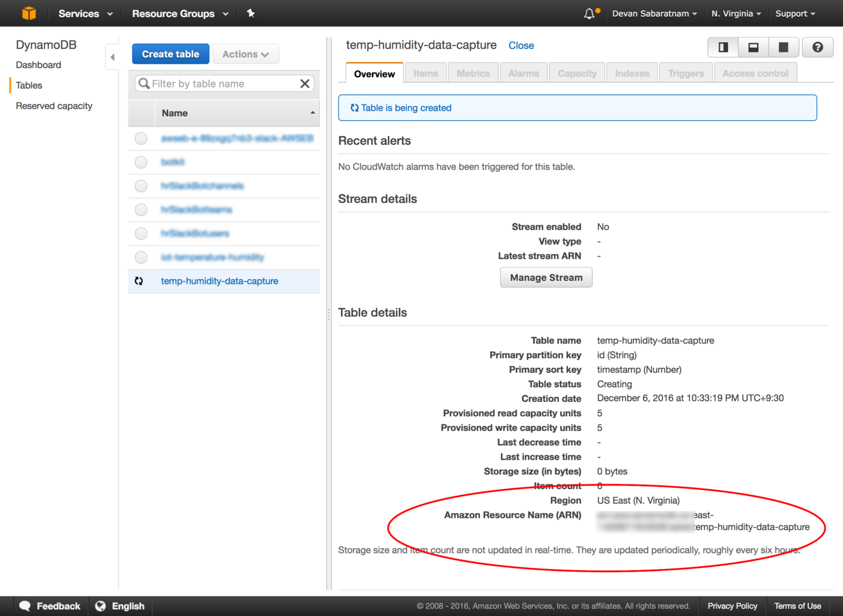The image size is (843, 616).
Task: Go to the Alarms tab
Action: [524, 73]
